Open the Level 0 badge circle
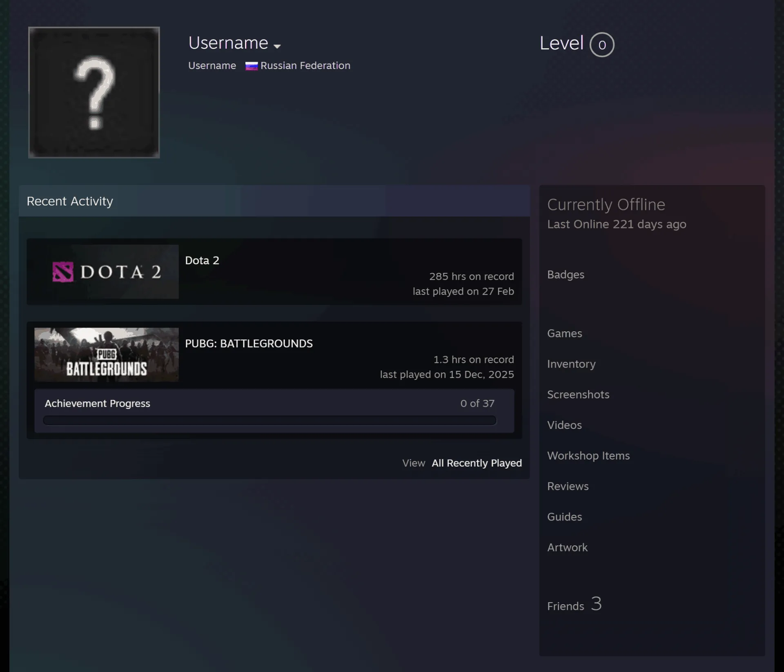Screen dimensions: 784x672 pyautogui.click(x=602, y=45)
